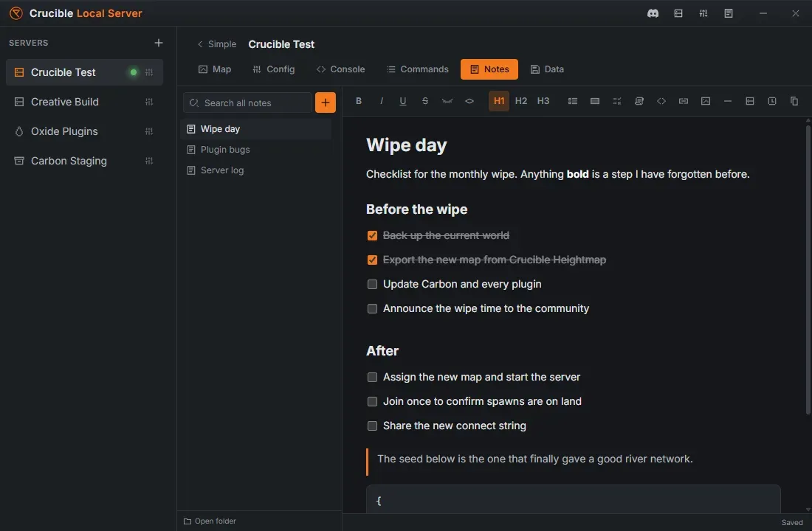Switch to the Map tab
Viewport: 812px width, 531px height.
(215, 69)
